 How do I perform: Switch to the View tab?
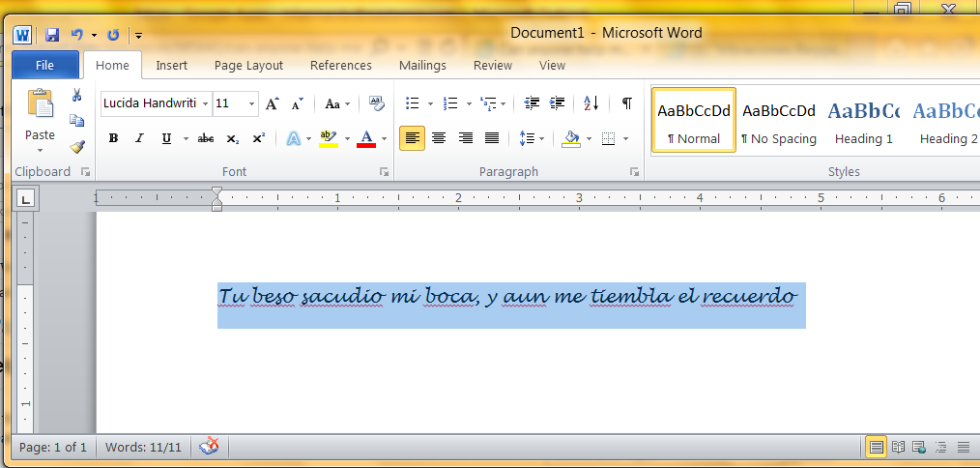click(x=552, y=65)
